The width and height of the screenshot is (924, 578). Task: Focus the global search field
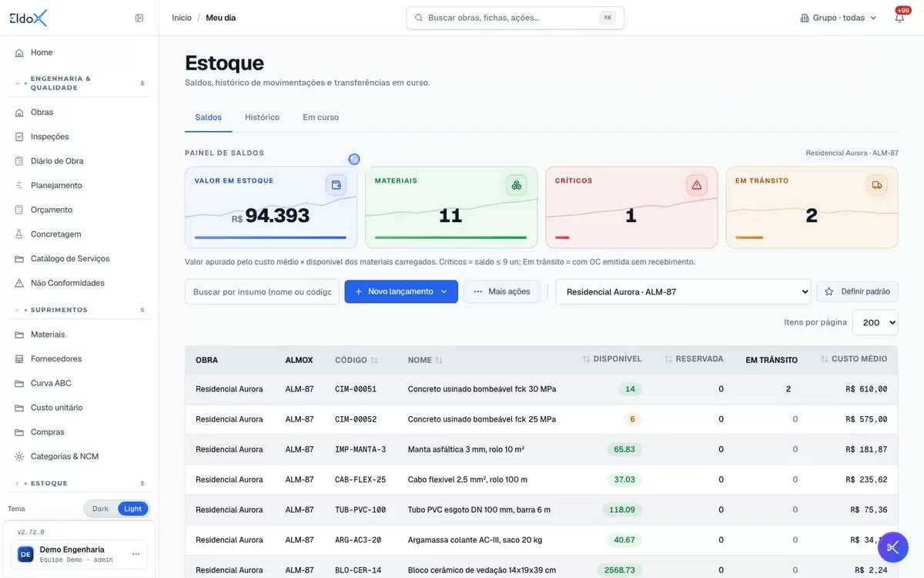click(x=515, y=18)
